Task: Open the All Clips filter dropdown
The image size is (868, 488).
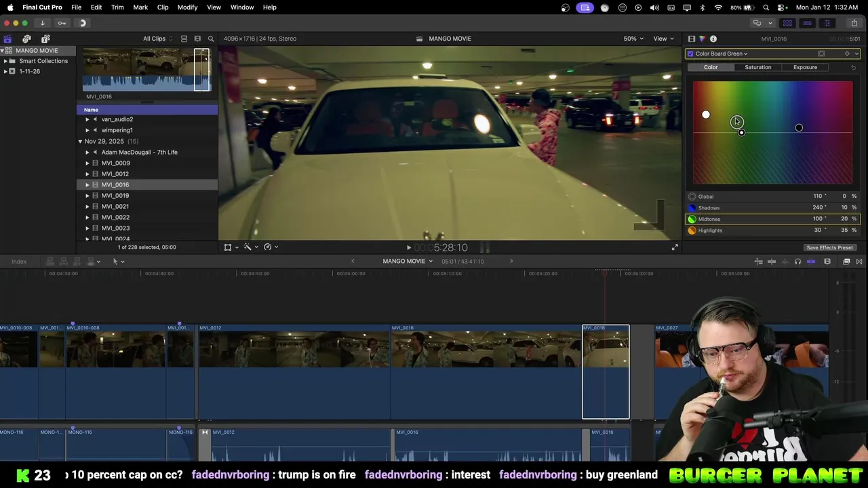Action: coord(157,39)
